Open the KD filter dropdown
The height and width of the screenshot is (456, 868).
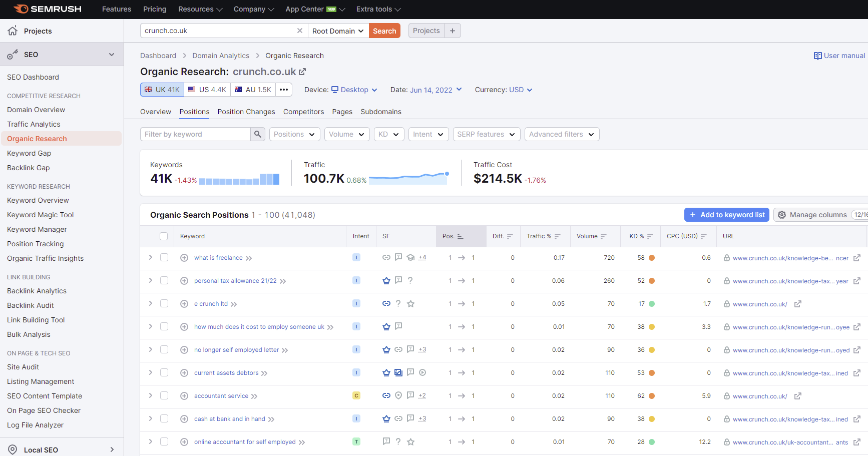click(389, 134)
